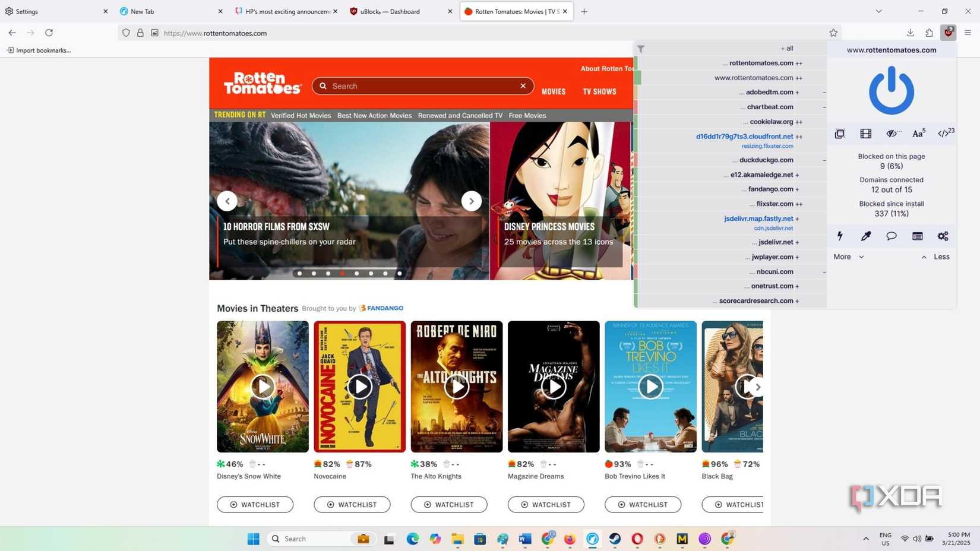The height and width of the screenshot is (551, 980).
Task: Advance the carousel with the next arrow
Action: (472, 201)
